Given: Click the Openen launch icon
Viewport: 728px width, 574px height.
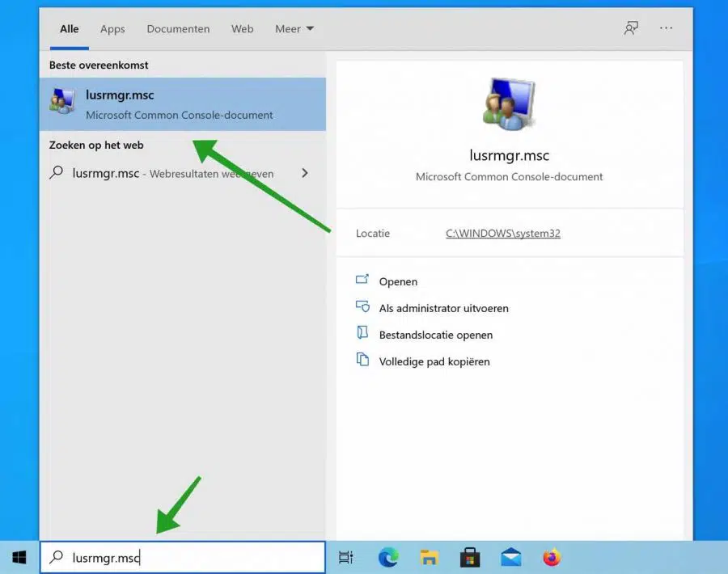Looking at the screenshot, I should tap(362, 280).
